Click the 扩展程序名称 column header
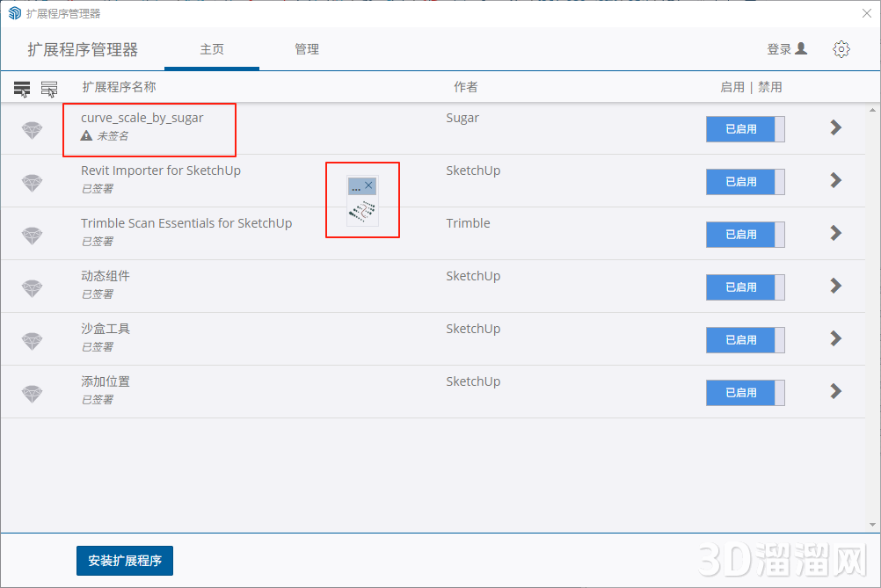Viewport: 881px width, 588px height. click(119, 87)
